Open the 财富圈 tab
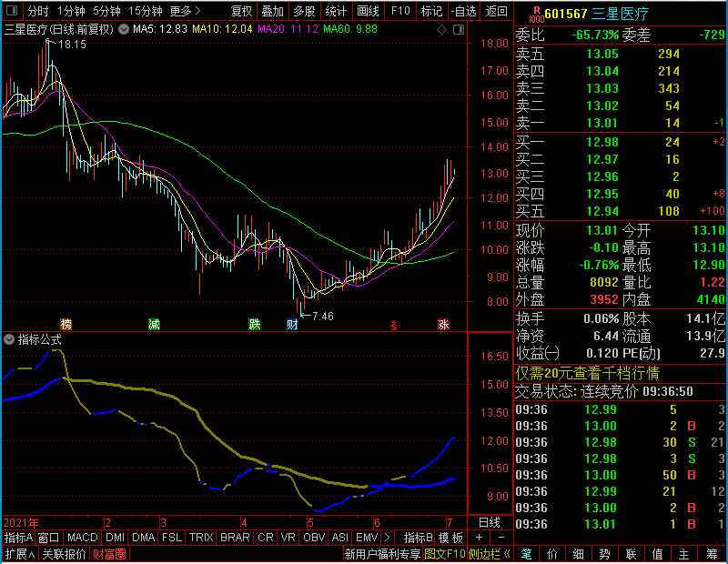The image size is (728, 564). [109, 554]
